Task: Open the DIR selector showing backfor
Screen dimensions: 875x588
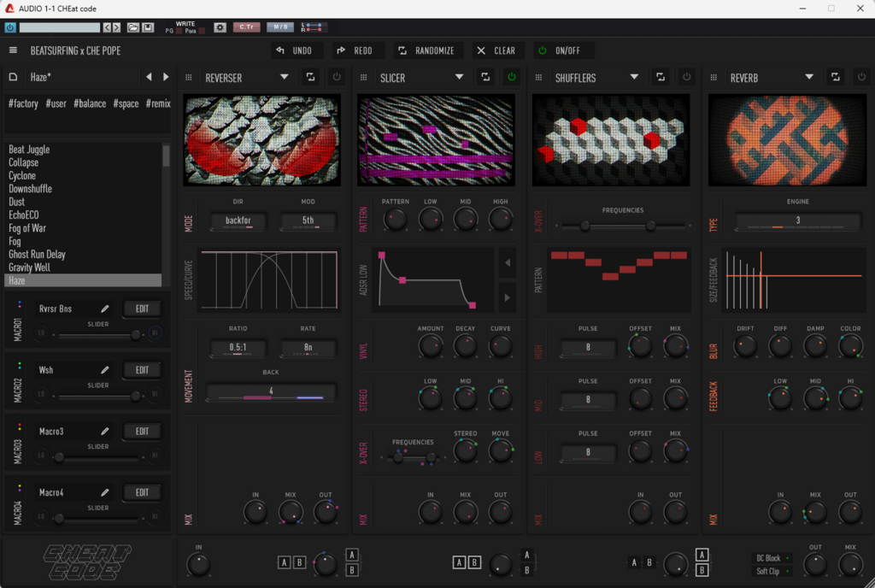Action: pos(238,220)
